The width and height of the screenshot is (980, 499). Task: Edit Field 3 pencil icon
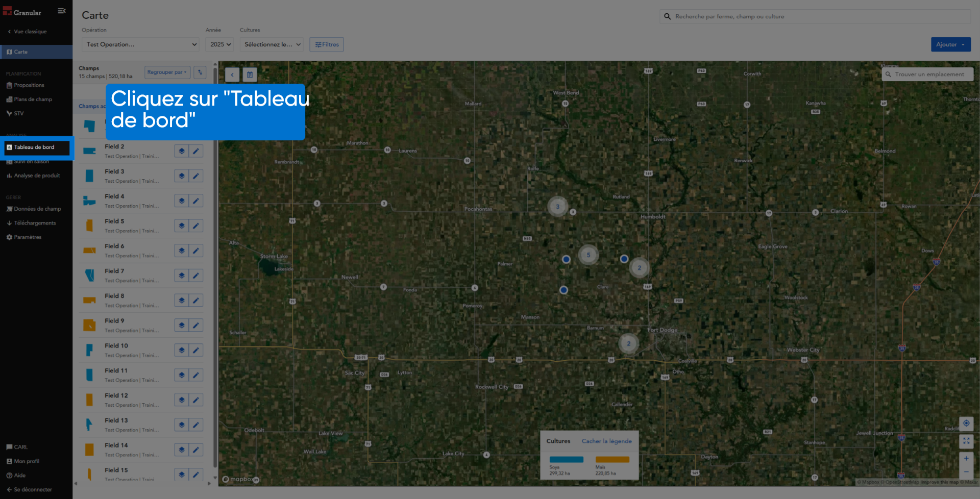pyautogui.click(x=196, y=176)
